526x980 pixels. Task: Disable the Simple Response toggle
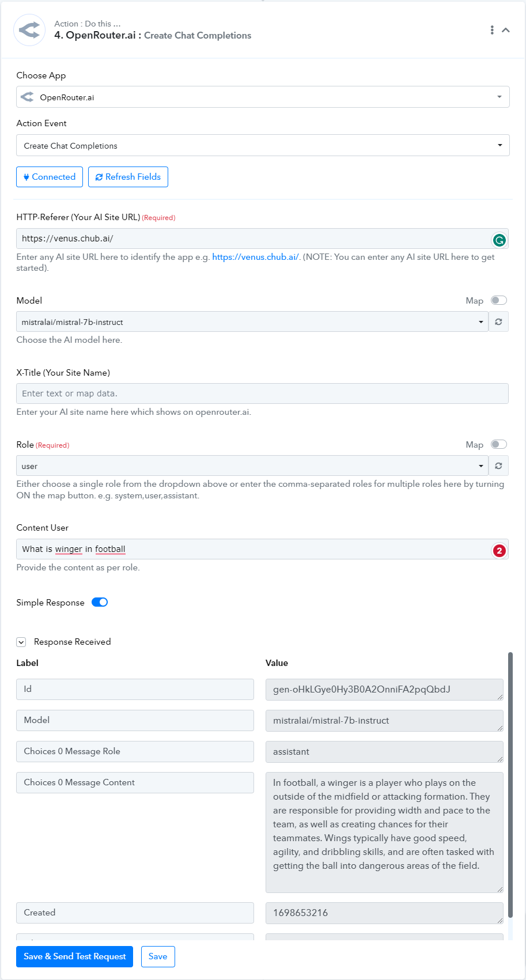point(100,602)
